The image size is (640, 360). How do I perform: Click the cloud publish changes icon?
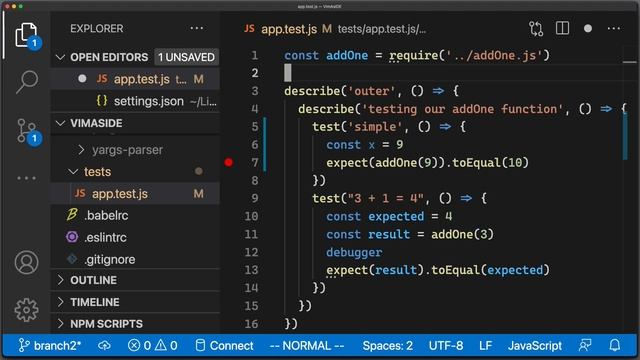pyautogui.click(x=104, y=346)
